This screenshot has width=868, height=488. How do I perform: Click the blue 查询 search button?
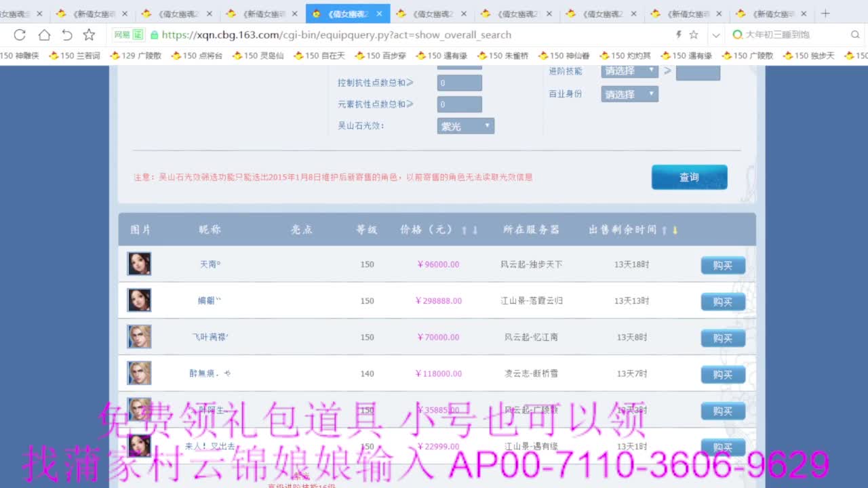(x=689, y=176)
